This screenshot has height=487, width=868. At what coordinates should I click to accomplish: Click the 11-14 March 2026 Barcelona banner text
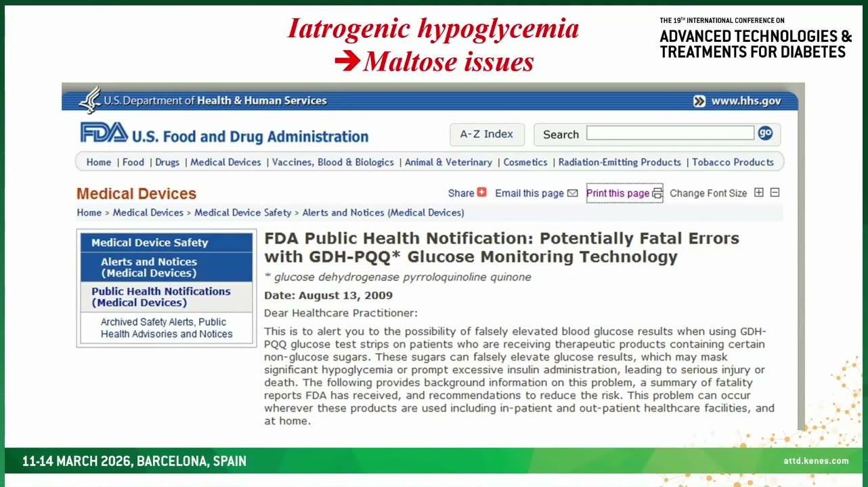tap(134, 461)
